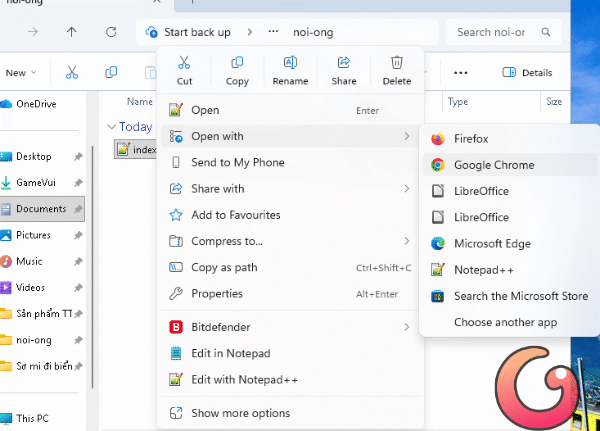
Task: Open the file with Notepad++
Action: tap(509, 270)
